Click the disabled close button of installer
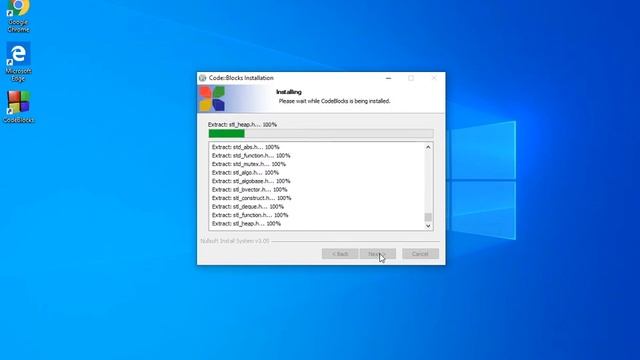640x360 pixels. (434, 78)
